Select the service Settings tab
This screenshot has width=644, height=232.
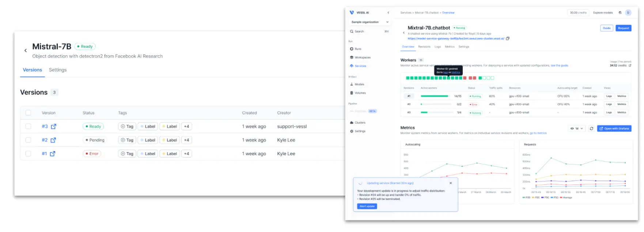464,47
